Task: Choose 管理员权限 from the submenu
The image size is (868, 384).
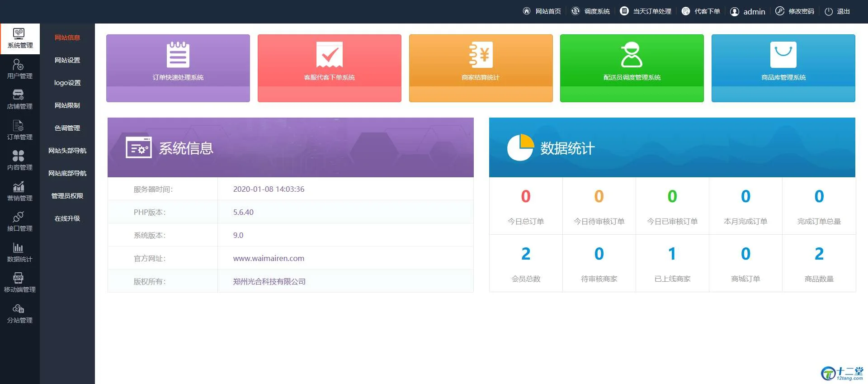Action: 67,196
